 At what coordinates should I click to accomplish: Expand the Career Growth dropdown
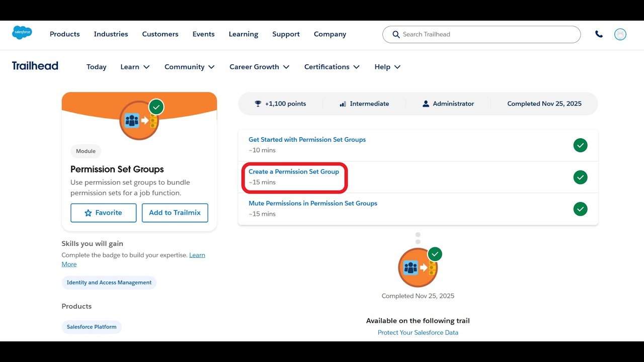coord(260,67)
